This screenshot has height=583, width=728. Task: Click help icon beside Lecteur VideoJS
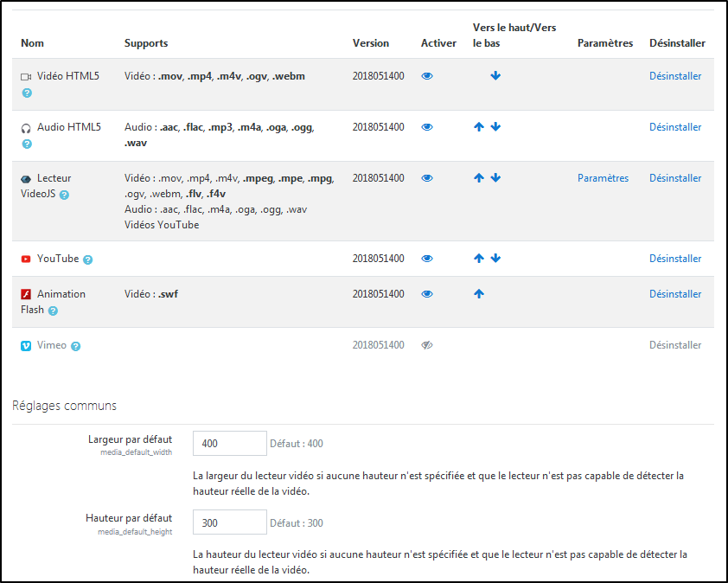tap(64, 195)
